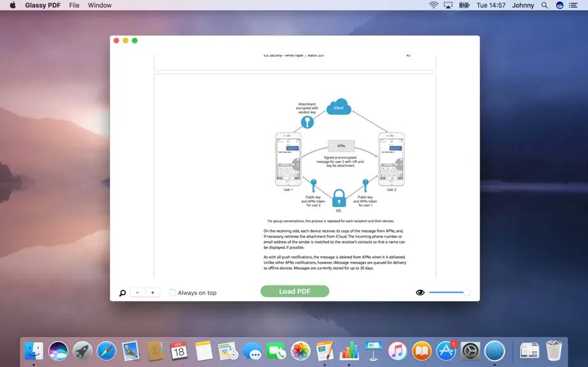Open the Glassy PDF app menu
This screenshot has width=588, height=367.
coord(43,5)
